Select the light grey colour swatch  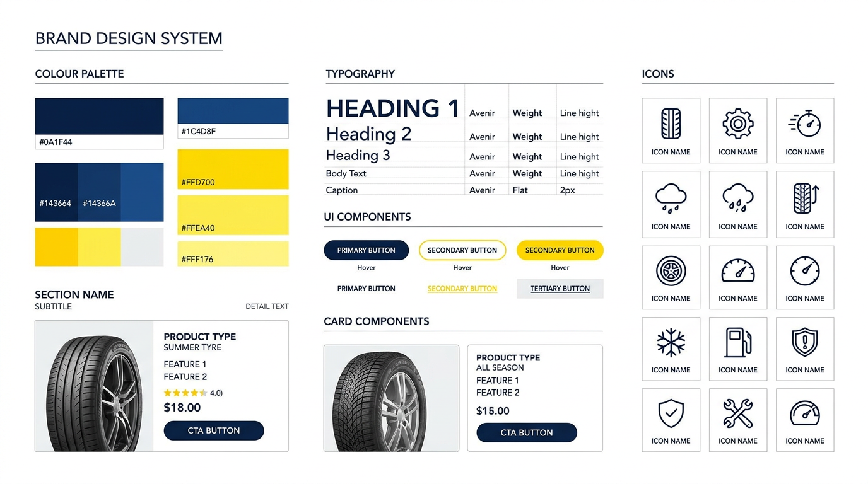click(142, 247)
